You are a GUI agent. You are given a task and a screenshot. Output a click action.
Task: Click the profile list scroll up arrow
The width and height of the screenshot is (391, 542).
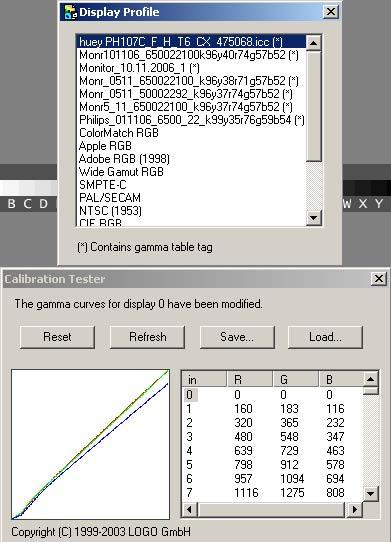click(x=314, y=43)
